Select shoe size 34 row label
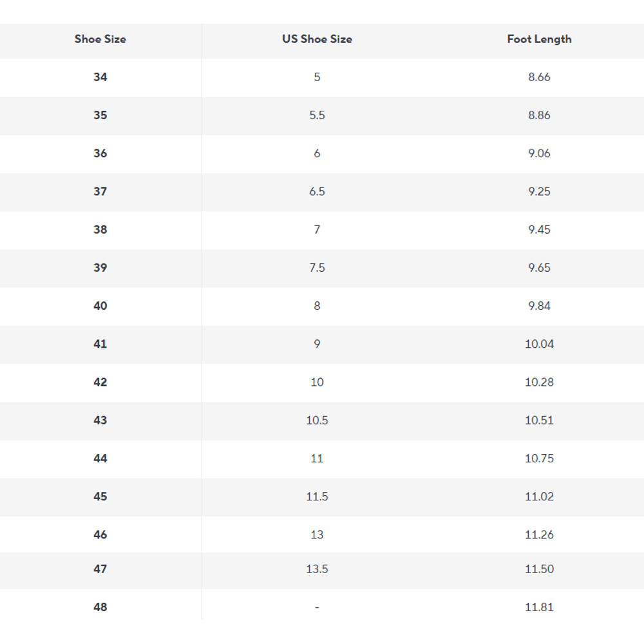Viewport: 644px width, 644px height. click(x=100, y=77)
